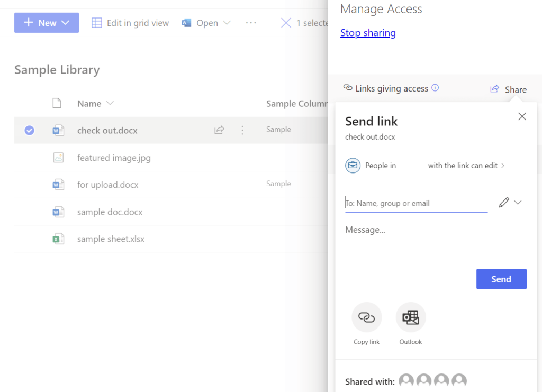Click the second Shared with avatar

pos(424,380)
